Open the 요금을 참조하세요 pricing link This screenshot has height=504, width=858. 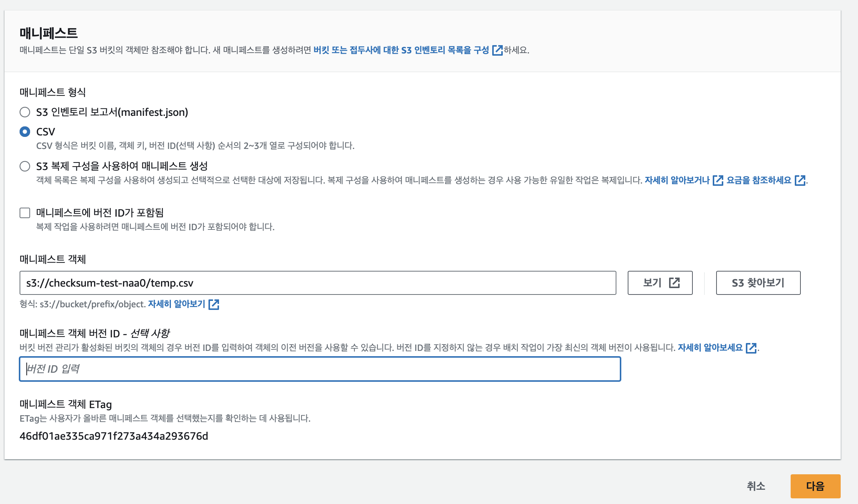tap(759, 180)
